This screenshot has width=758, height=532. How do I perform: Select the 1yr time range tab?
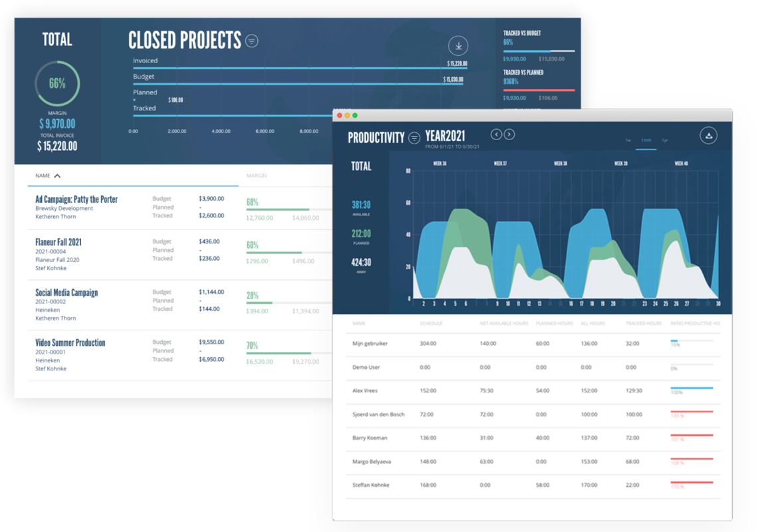tap(665, 140)
